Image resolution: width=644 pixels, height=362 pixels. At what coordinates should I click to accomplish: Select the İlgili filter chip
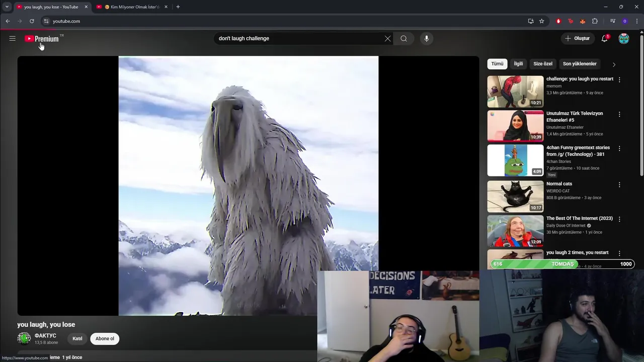[x=518, y=64]
